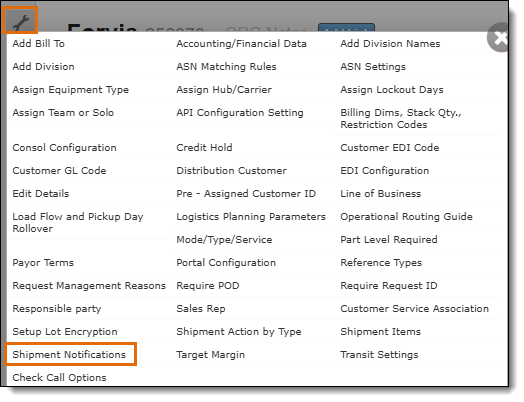
Task: Open ASN Matching Rules
Action: click(x=226, y=66)
